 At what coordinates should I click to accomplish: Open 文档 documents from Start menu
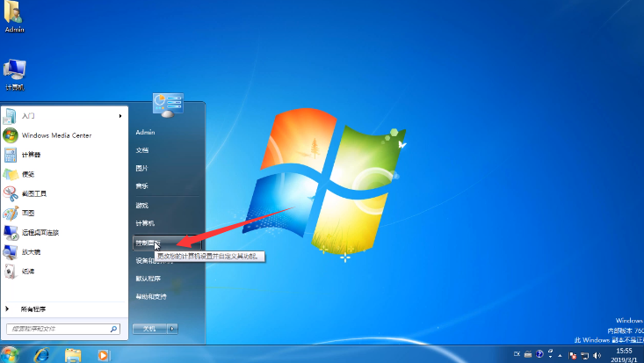click(142, 150)
